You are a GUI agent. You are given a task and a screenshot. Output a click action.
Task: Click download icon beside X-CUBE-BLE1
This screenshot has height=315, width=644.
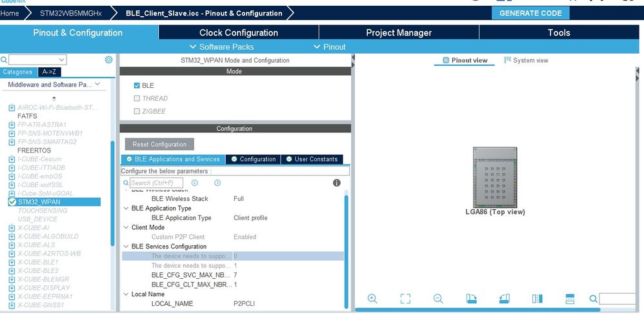[x=12, y=262]
